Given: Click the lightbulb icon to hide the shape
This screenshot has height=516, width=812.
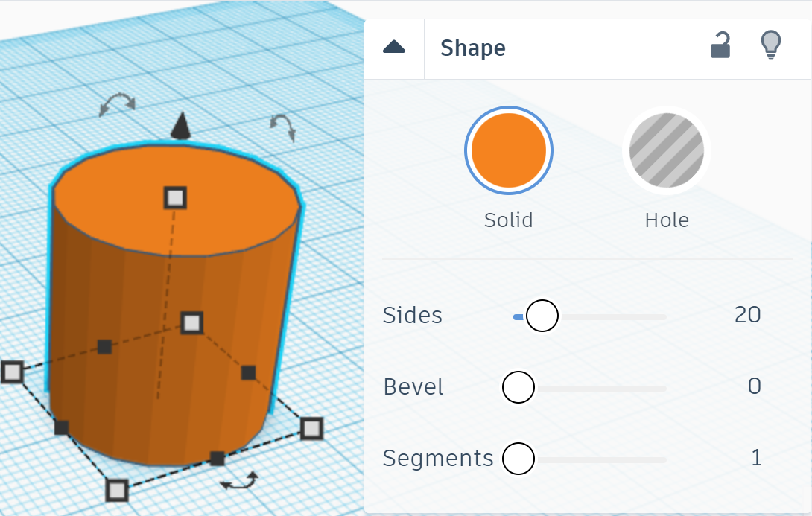Looking at the screenshot, I should [x=771, y=45].
